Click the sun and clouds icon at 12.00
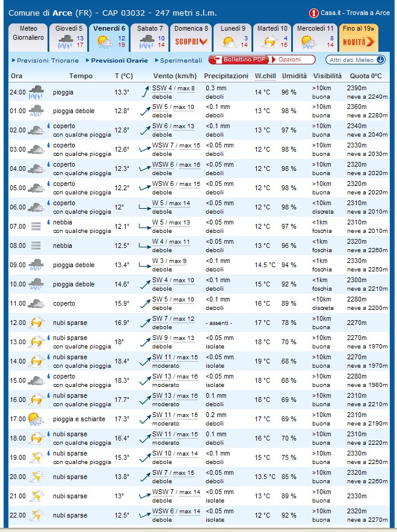The height and width of the screenshot is (532, 397). [x=36, y=323]
